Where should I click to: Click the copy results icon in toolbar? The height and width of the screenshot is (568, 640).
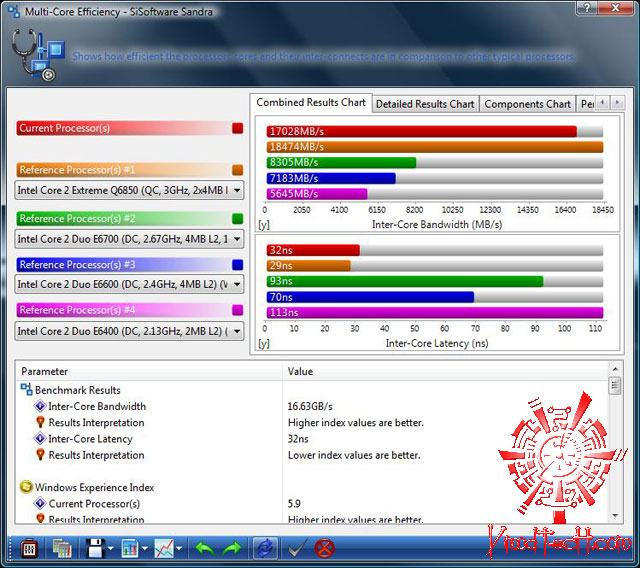(x=62, y=548)
